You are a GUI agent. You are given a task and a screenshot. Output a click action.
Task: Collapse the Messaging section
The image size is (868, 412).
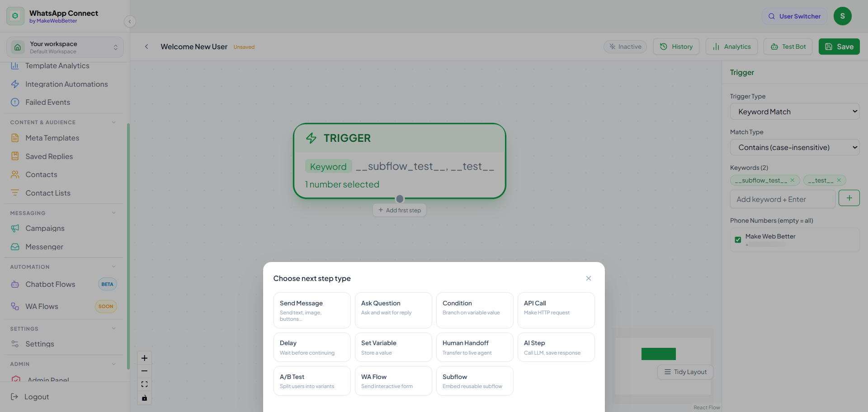pyautogui.click(x=114, y=213)
